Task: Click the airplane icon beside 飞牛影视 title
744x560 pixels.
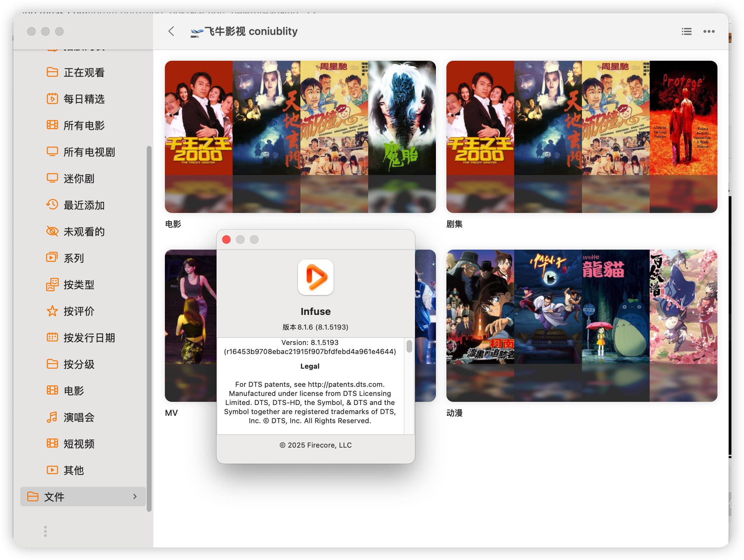Action: (197, 32)
